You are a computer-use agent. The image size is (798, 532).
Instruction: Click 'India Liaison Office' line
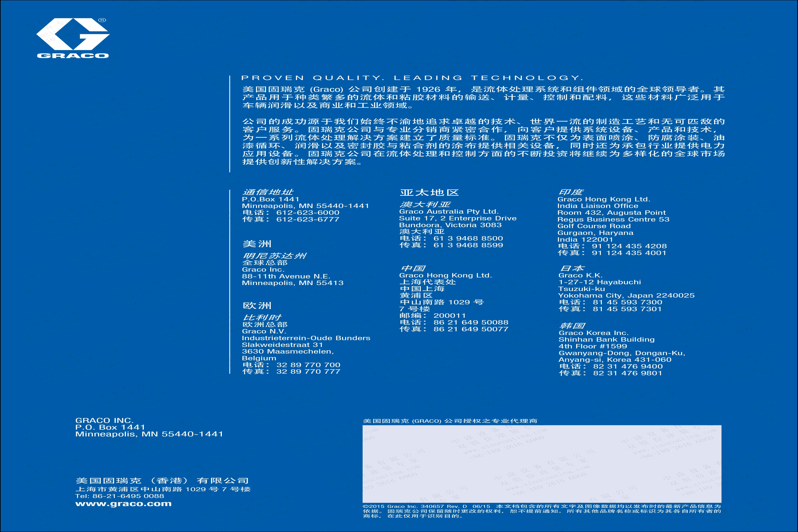(x=598, y=206)
